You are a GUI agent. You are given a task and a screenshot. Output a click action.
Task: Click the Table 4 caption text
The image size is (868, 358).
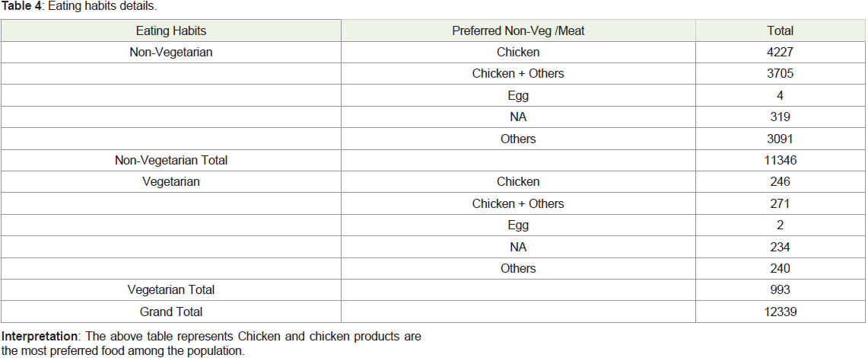coord(82,8)
